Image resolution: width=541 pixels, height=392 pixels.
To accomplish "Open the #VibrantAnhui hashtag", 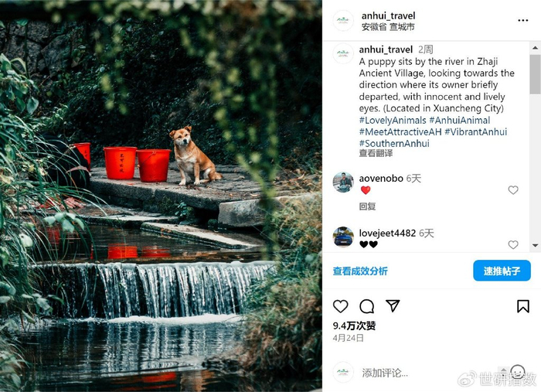I will [476, 131].
